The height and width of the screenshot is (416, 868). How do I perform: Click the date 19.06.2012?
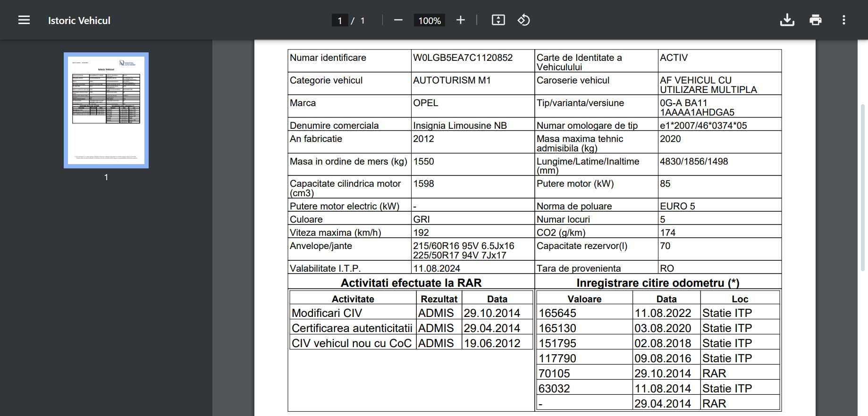pyautogui.click(x=492, y=343)
